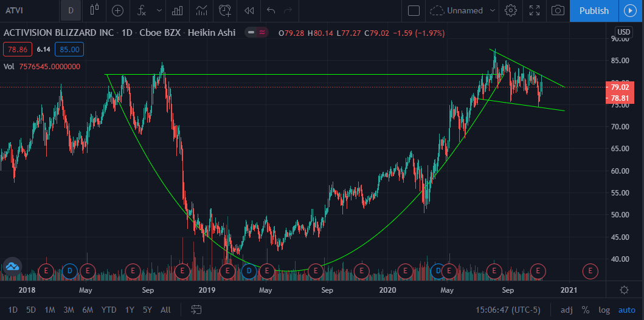Click the blue 85.00 buy button

[x=69, y=49]
